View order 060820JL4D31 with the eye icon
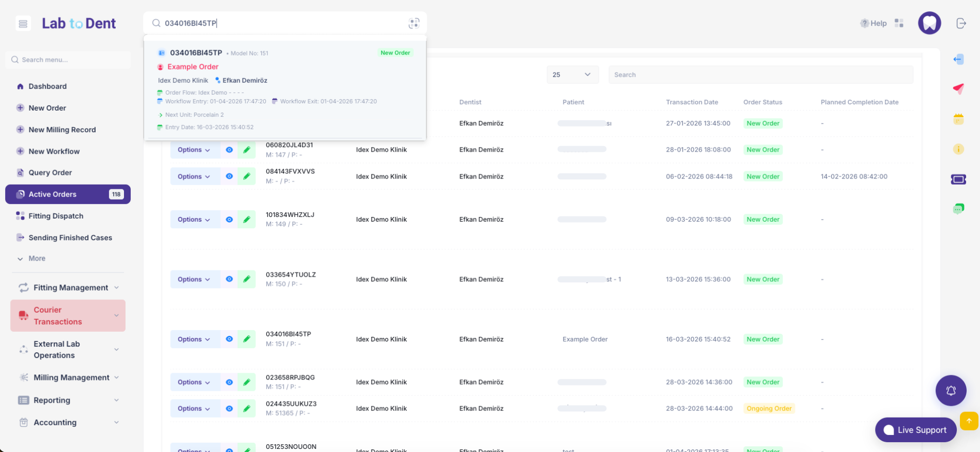The width and height of the screenshot is (980, 452). [229, 150]
